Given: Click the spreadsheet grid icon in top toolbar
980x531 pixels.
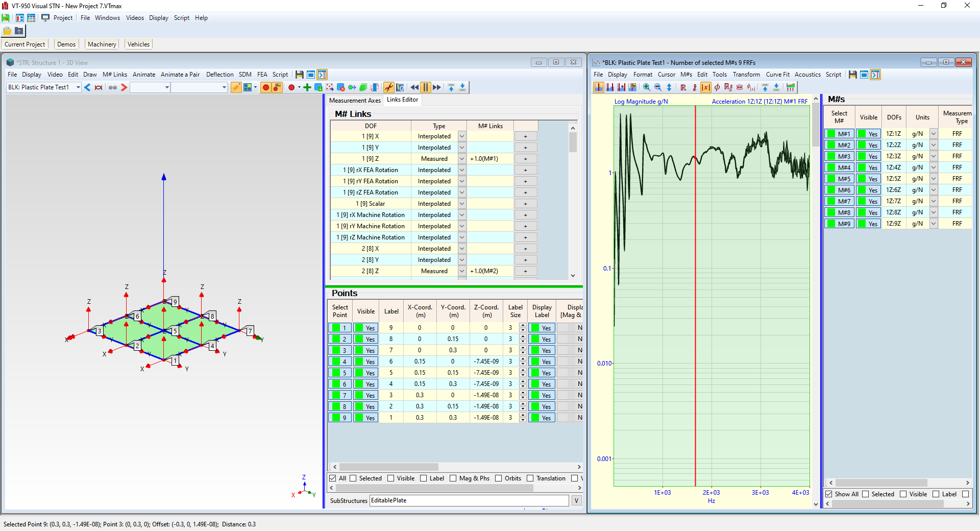Looking at the screenshot, I should click(31, 18).
